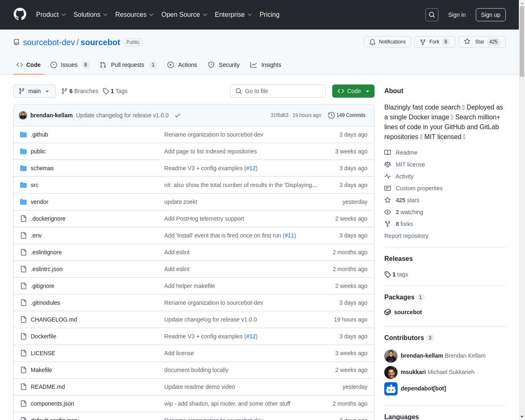Open the Security tab
Viewport: 525px width, 420px height.
224,65
